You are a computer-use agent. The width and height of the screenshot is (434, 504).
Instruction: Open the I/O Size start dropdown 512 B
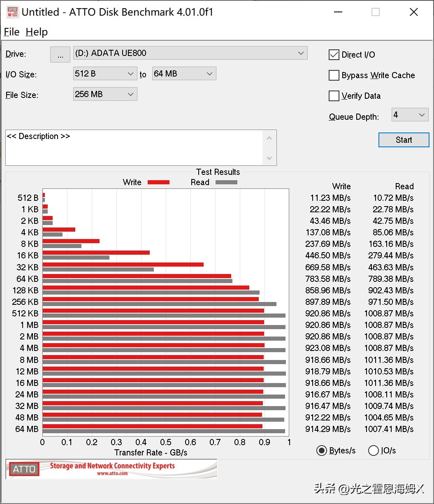[x=105, y=74]
